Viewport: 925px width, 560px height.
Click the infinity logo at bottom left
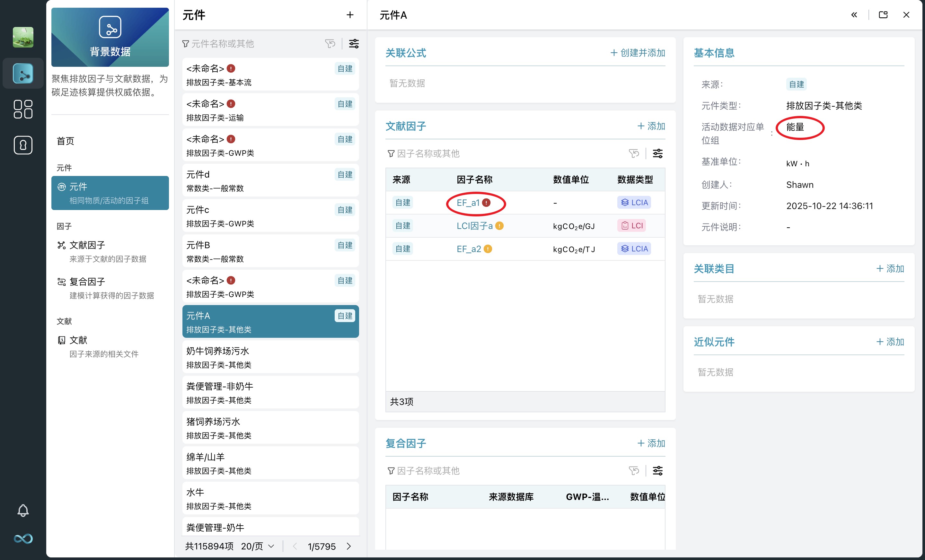pyautogui.click(x=23, y=538)
